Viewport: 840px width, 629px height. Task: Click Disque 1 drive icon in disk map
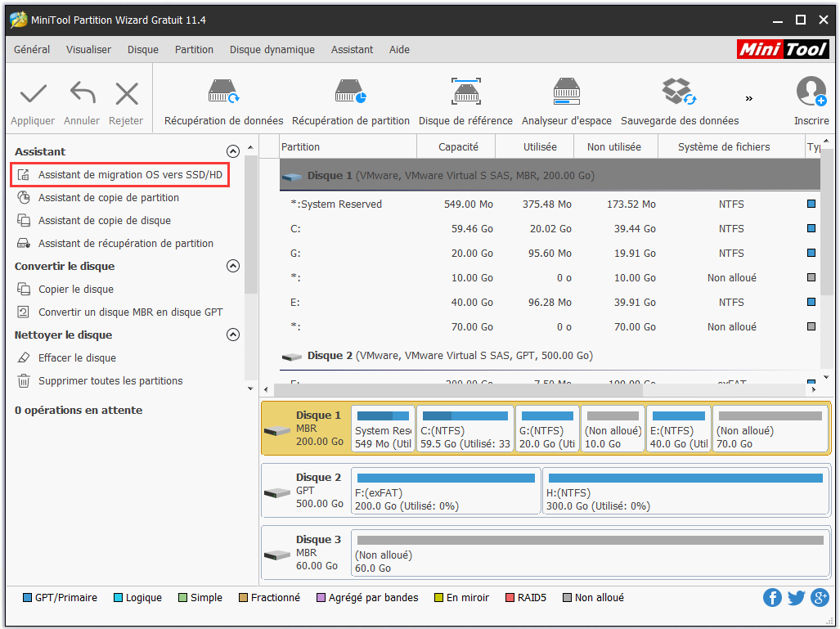(277, 430)
